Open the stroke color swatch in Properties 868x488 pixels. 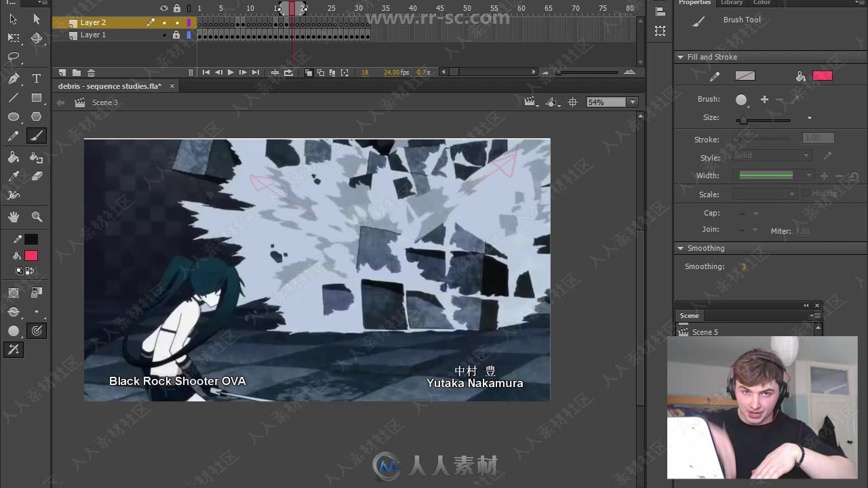click(745, 76)
